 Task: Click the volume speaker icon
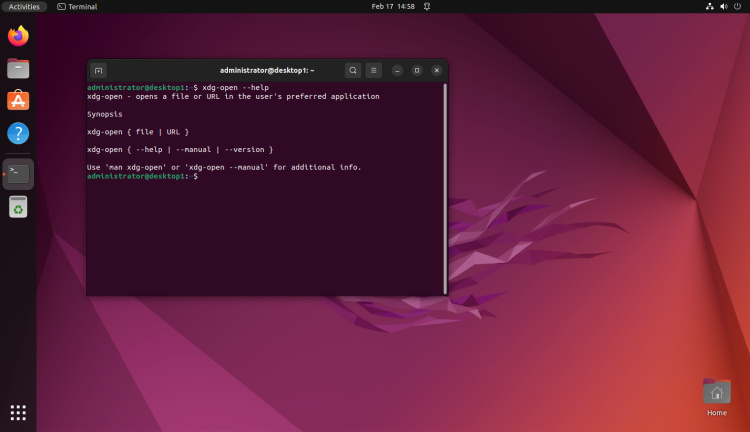[x=723, y=6]
